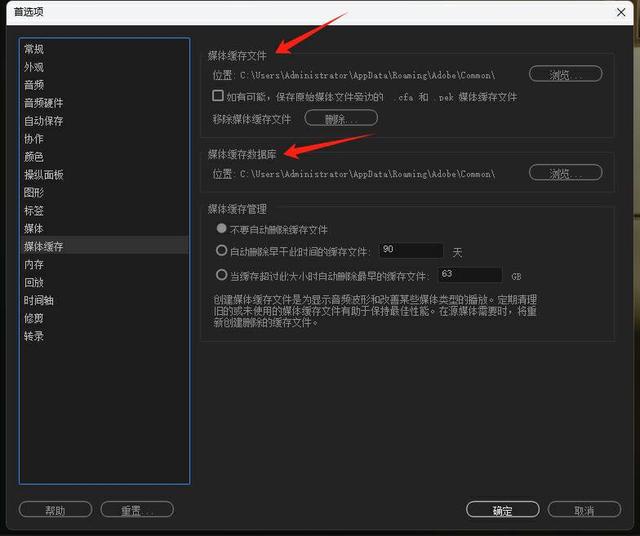Click 浏览 button for 媒体缓存数据库 location
Viewport: 640px width, 536px height.
(x=565, y=173)
